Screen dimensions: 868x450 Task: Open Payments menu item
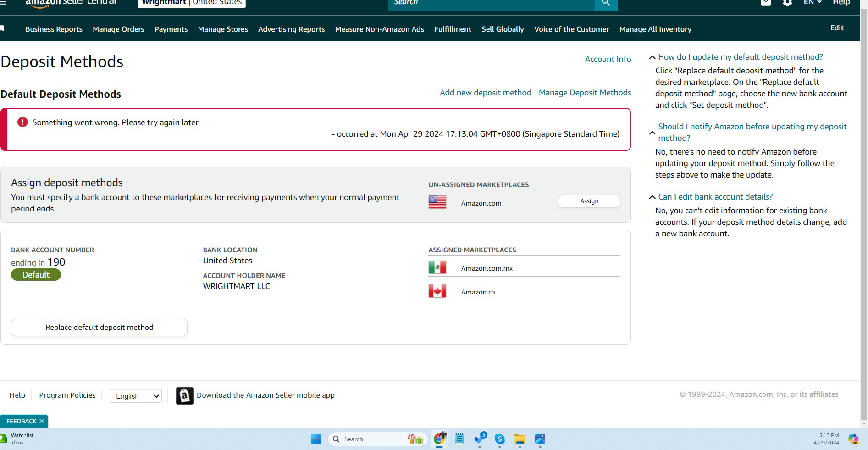(171, 29)
